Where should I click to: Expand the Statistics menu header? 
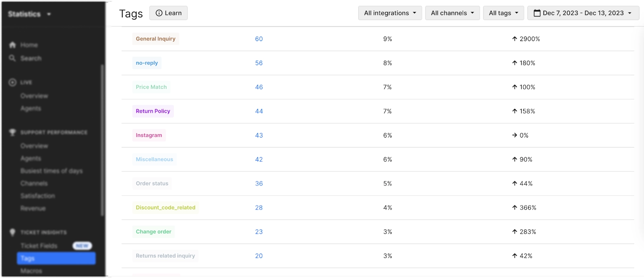tap(29, 14)
